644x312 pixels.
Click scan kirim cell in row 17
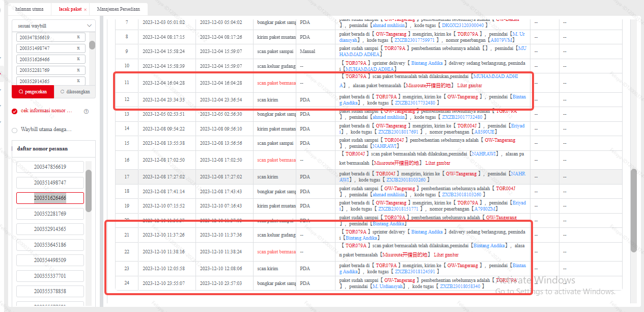268,177
